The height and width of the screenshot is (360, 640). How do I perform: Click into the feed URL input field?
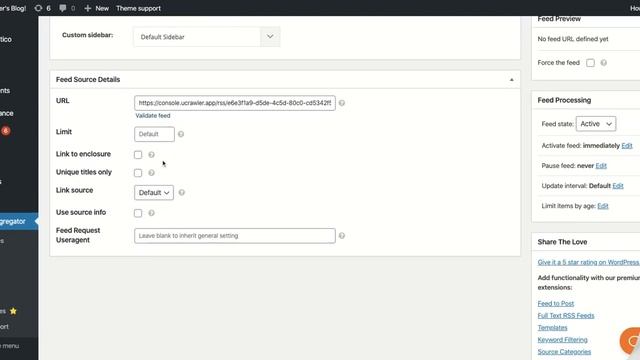(x=235, y=103)
